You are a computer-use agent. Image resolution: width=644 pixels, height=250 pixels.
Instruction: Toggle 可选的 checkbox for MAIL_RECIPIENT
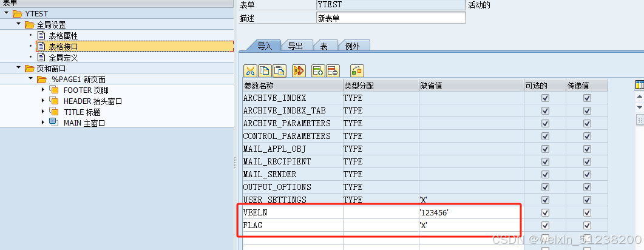point(545,161)
